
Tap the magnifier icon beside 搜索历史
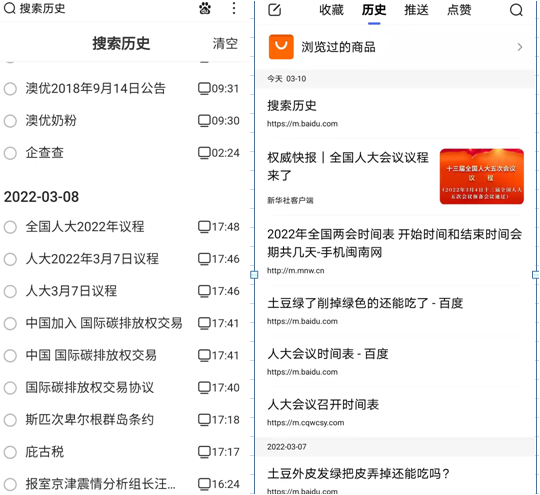(x=10, y=8)
